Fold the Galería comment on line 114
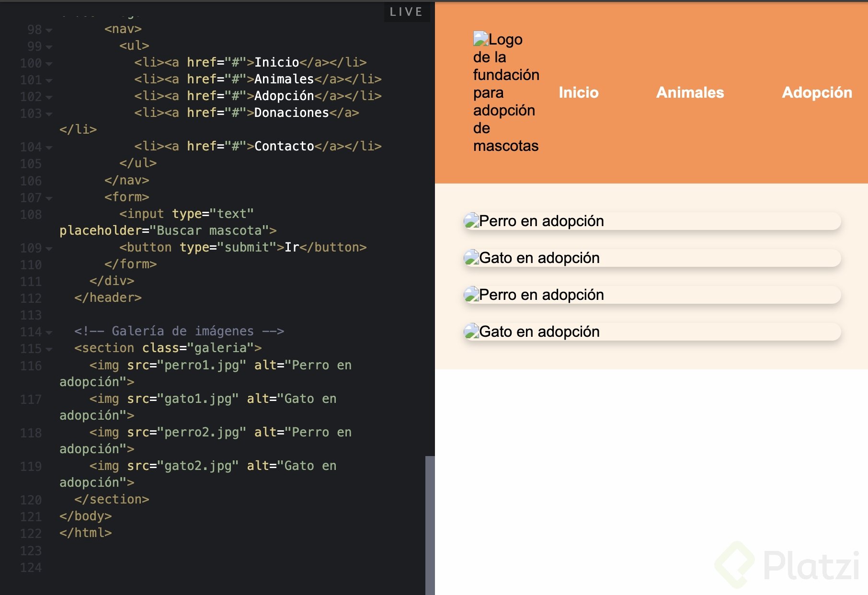This screenshot has width=868, height=595. click(x=49, y=332)
